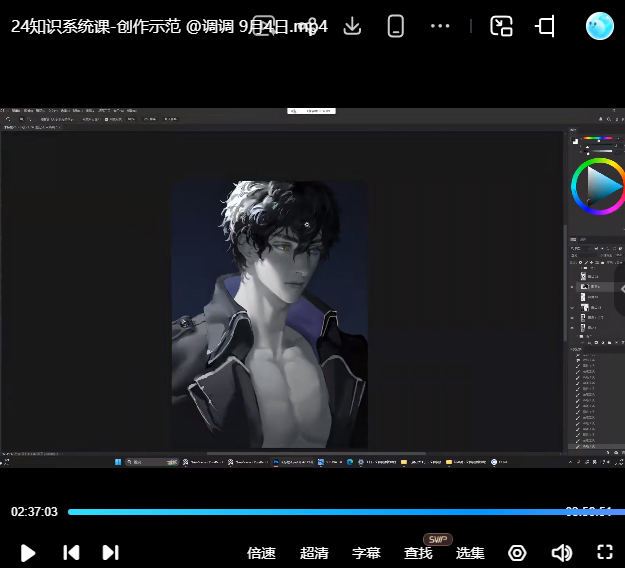Open the phone playback icon
The width and height of the screenshot is (625, 568).
pyautogui.click(x=395, y=26)
